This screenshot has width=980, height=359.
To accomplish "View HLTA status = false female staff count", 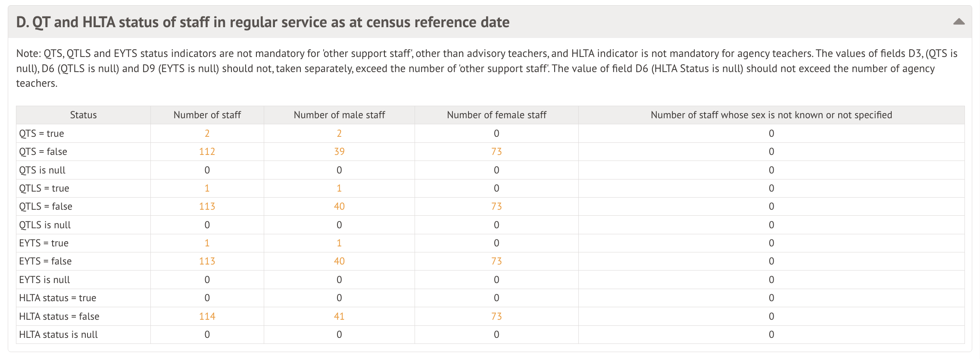I will [496, 316].
